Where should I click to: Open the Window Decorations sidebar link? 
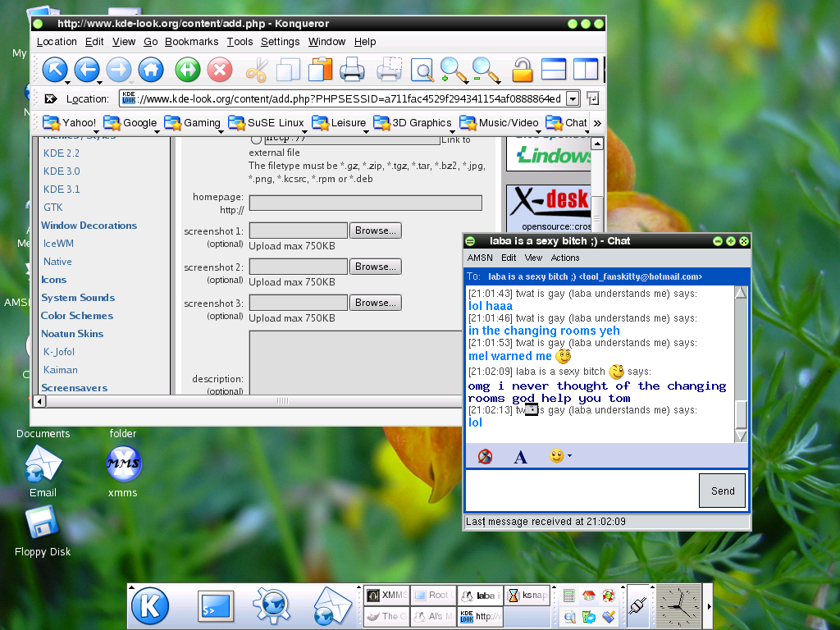[89, 226]
